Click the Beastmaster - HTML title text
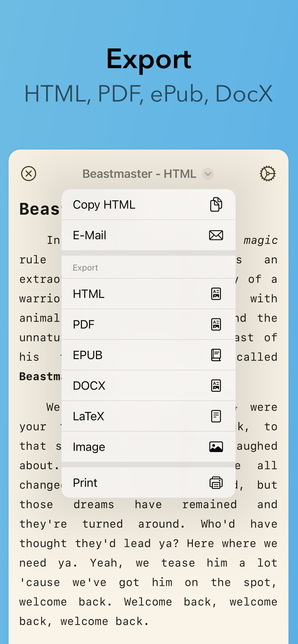The width and height of the screenshot is (298, 644). pyautogui.click(x=139, y=174)
